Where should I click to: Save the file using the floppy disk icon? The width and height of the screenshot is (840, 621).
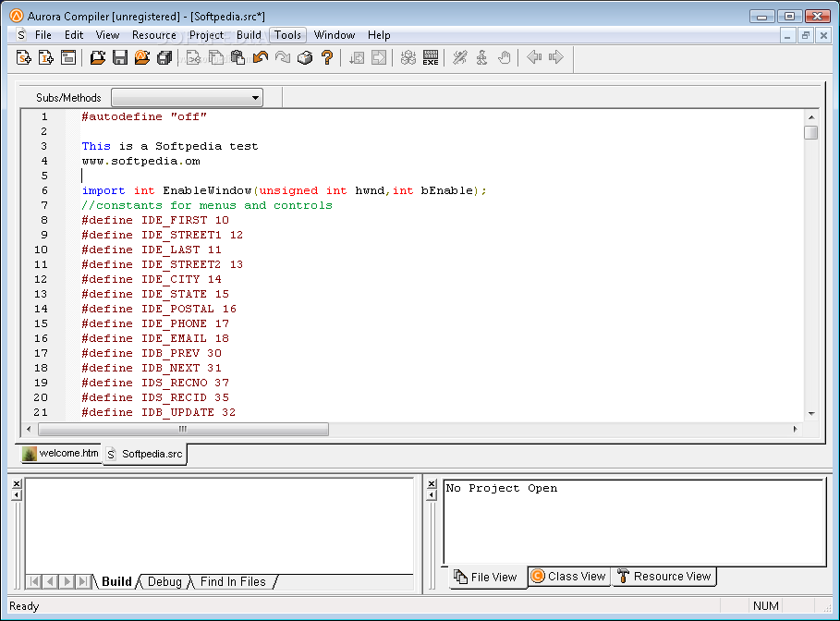[x=120, y=57]
